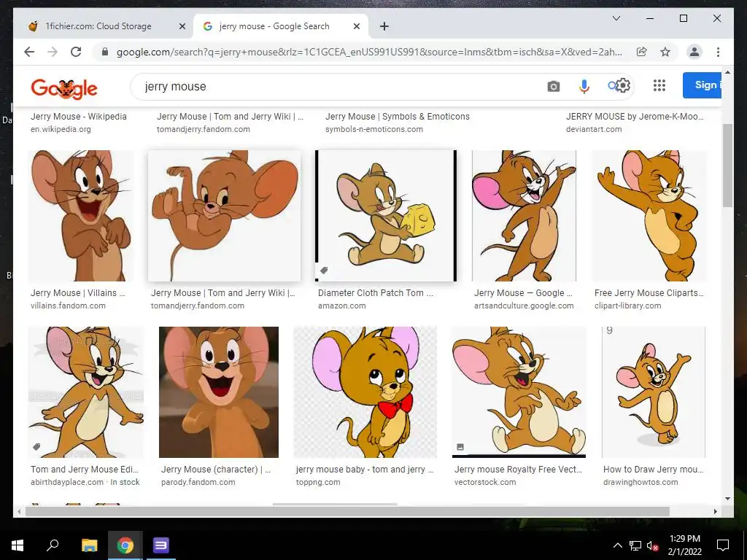Open Jerry Mouse | Symbols & Emoticons link
This screenshot has height=560, width=747.
398,117
